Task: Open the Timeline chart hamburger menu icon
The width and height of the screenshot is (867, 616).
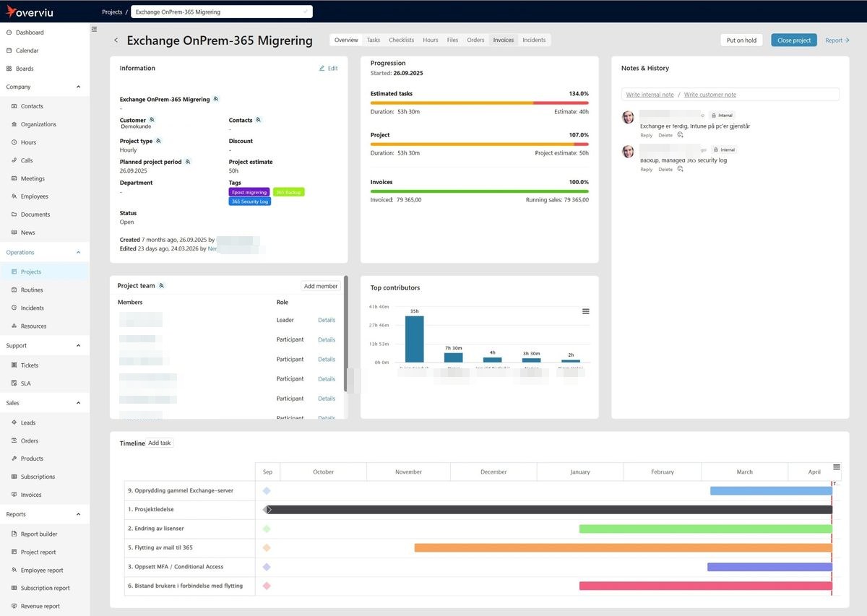Action: [x=837, y=467]
